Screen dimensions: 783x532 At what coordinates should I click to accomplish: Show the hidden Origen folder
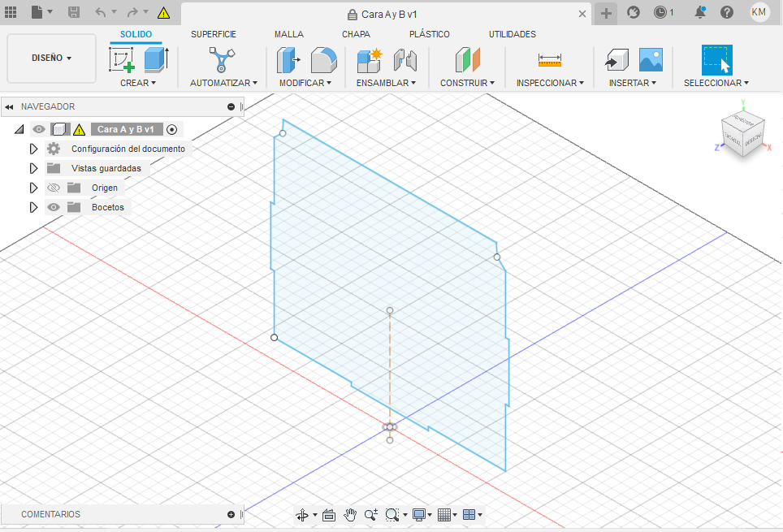(53, 188)
